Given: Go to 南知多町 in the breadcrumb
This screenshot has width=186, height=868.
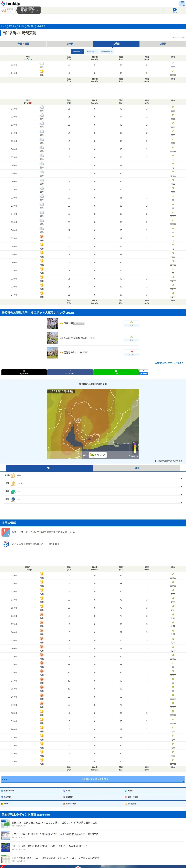Looking at the screenshot, I should click(x=30, y=26).
